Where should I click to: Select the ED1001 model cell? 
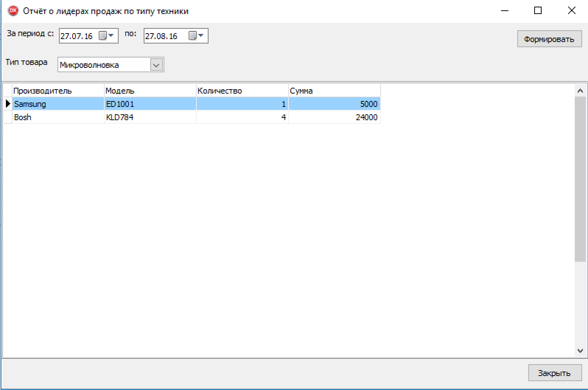[x=150, y=104]
